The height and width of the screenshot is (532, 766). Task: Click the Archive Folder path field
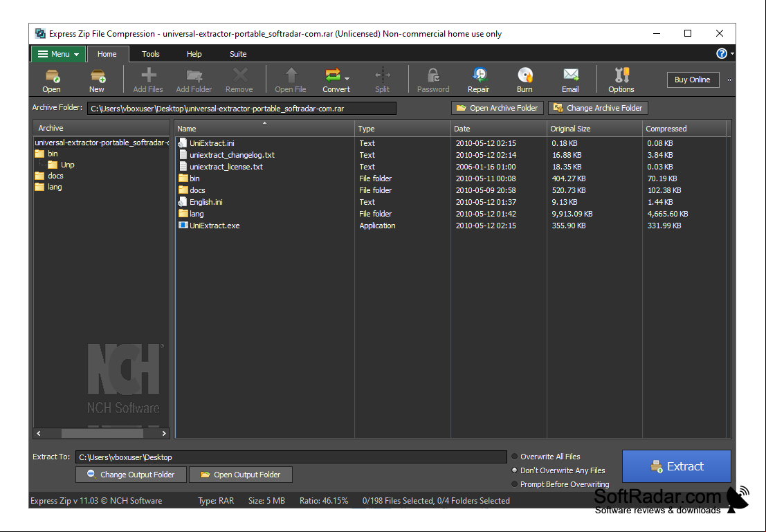(x=241, y=109)
